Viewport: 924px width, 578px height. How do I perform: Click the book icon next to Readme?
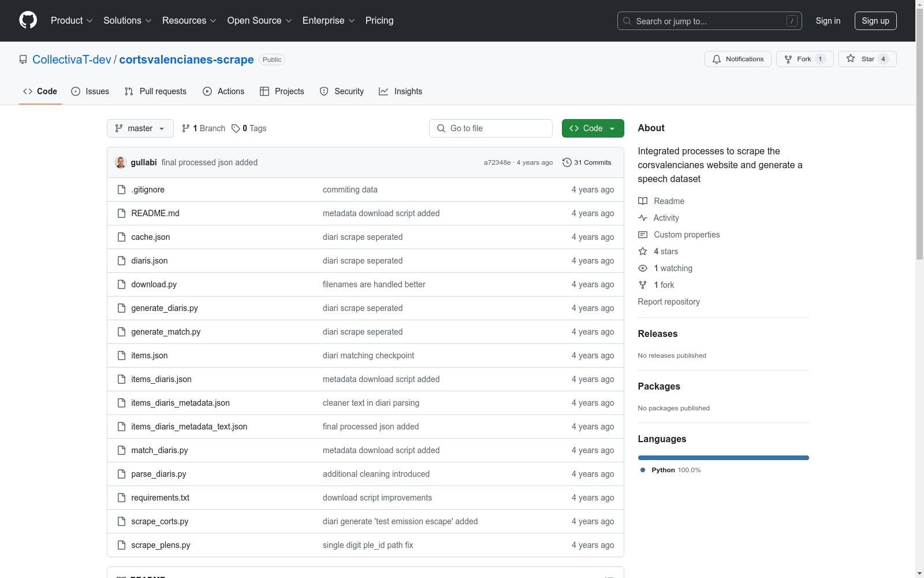[x=643, y=201]
